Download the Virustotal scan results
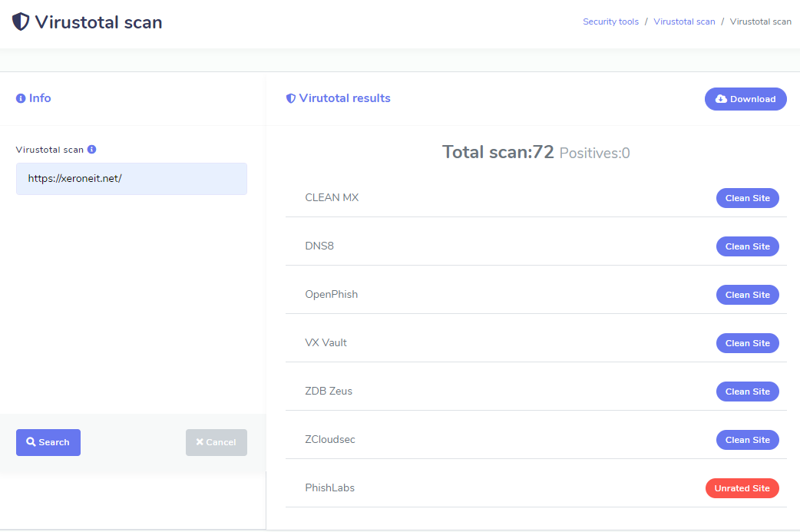800x532 pixels. pos(745,99)
